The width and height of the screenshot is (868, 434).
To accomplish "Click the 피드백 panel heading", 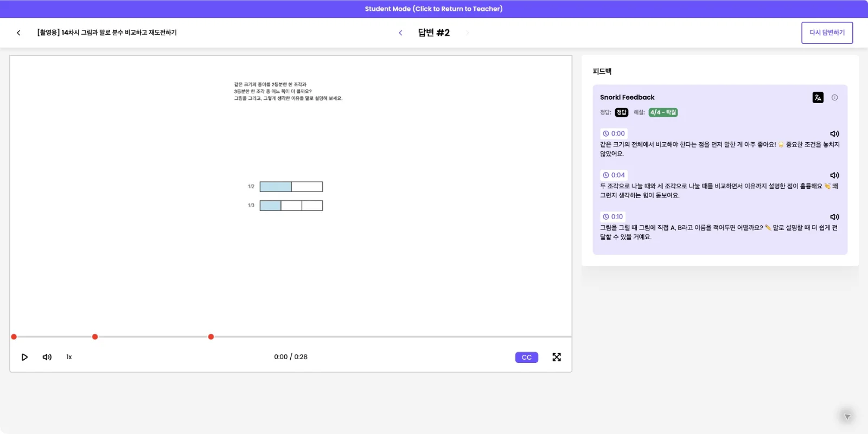I will coord(602,72).
